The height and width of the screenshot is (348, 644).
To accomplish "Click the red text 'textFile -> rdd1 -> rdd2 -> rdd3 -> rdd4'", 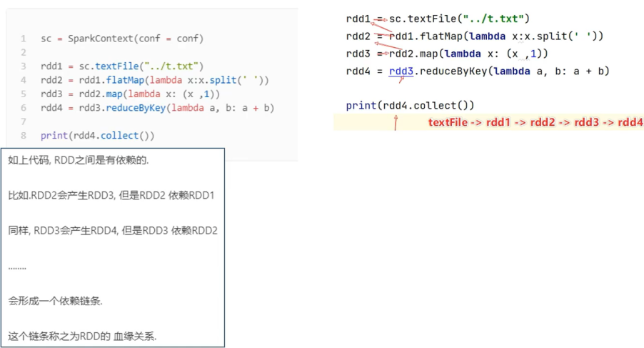I will (535, 122).
